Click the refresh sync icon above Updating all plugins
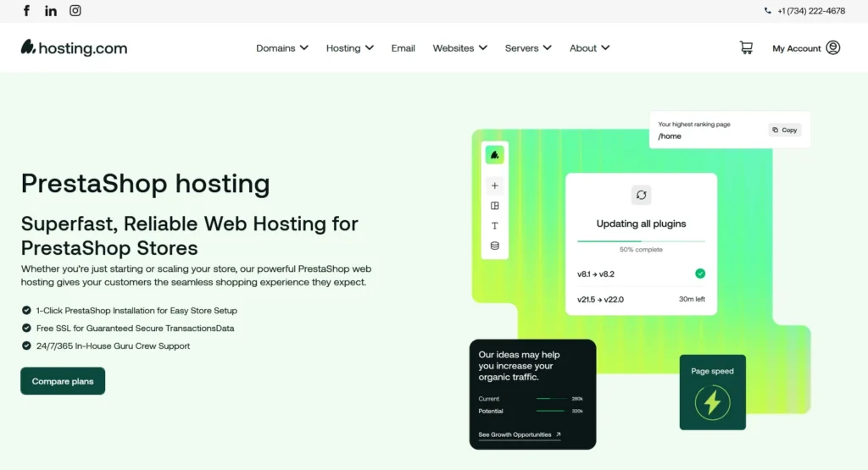This screenshot has width=868, height=470. coord(641,195)
